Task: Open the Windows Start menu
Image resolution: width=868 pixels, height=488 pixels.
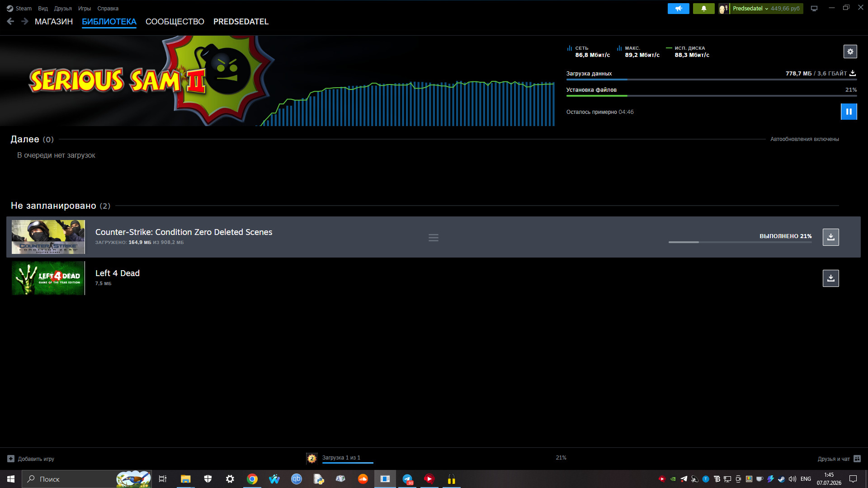Action: 11,479
